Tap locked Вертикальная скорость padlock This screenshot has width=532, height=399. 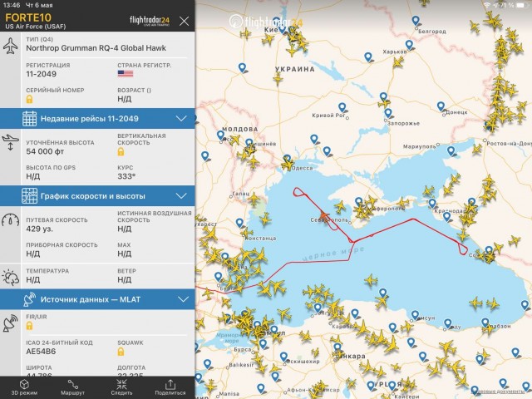pyautogui.click(x=121, y=151)
